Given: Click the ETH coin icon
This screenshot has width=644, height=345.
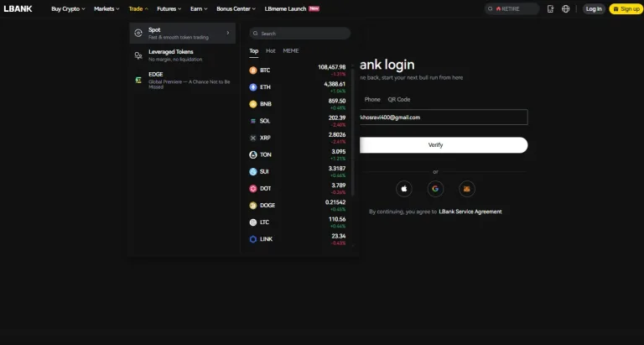Looking at the screenshot, I should 253,87.
